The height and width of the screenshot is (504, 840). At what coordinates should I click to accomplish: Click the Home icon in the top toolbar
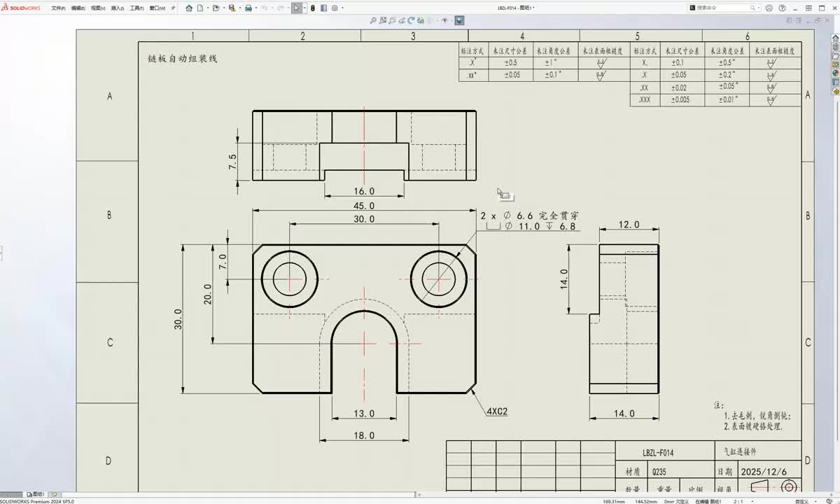pyautogui.click(x=189, y=8)
